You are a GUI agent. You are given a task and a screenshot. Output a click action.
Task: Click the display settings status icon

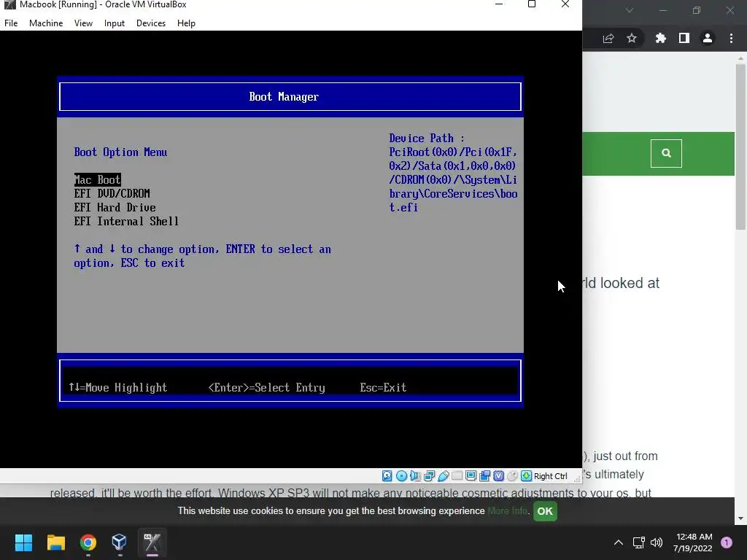(471, 475)
